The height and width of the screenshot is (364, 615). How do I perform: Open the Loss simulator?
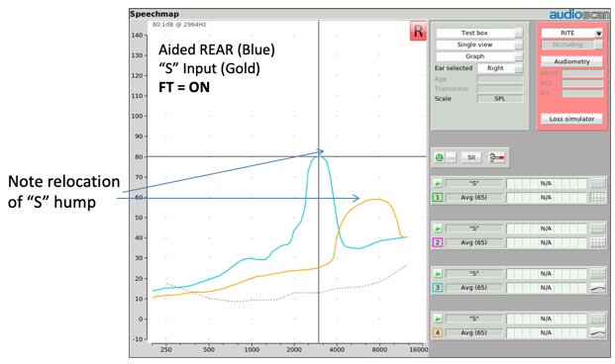click(x=571, y=119)
